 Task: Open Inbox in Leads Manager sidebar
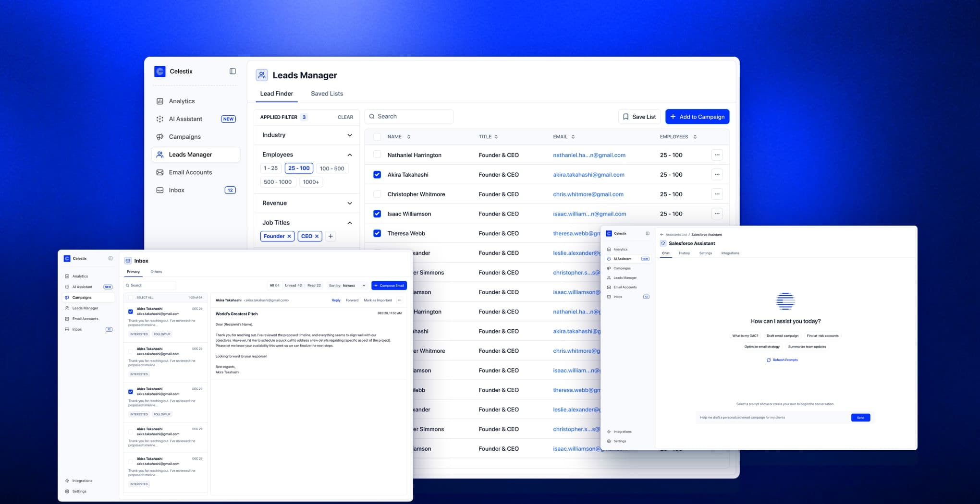196,190
